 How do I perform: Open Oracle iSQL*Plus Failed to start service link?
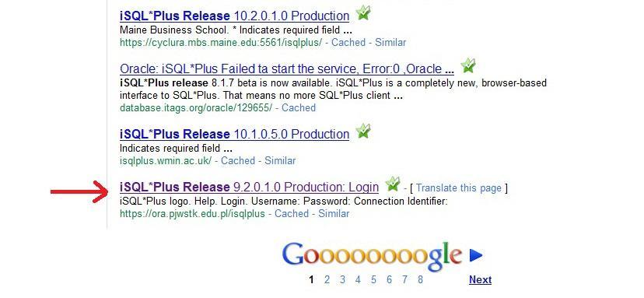[287, 68]
